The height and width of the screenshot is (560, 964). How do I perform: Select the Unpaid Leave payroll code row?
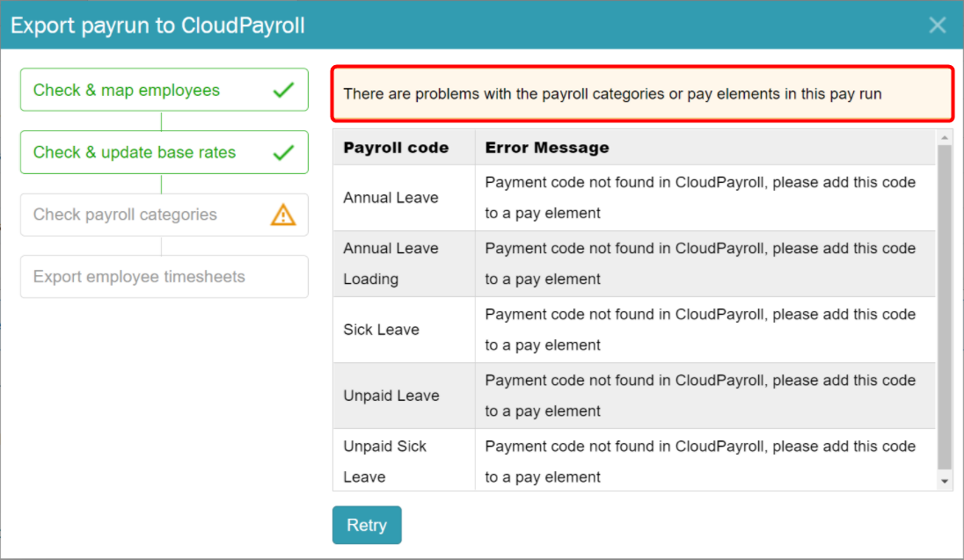pos(634,396)
